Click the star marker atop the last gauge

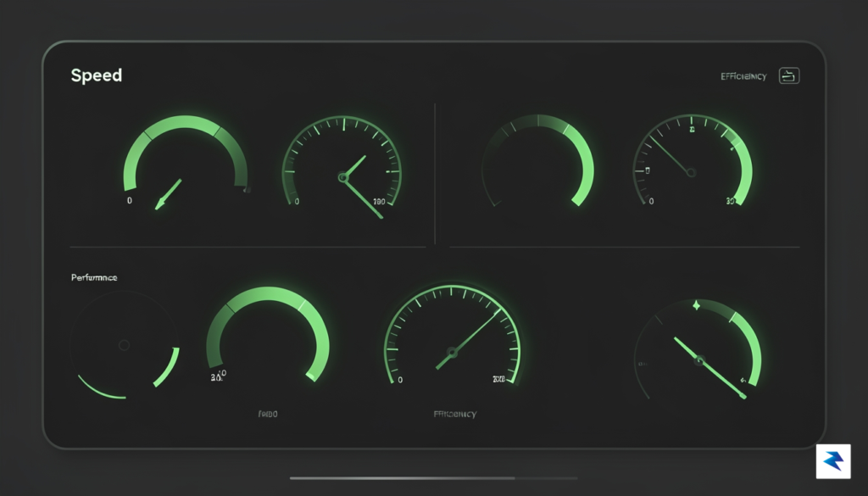(697, 305)
